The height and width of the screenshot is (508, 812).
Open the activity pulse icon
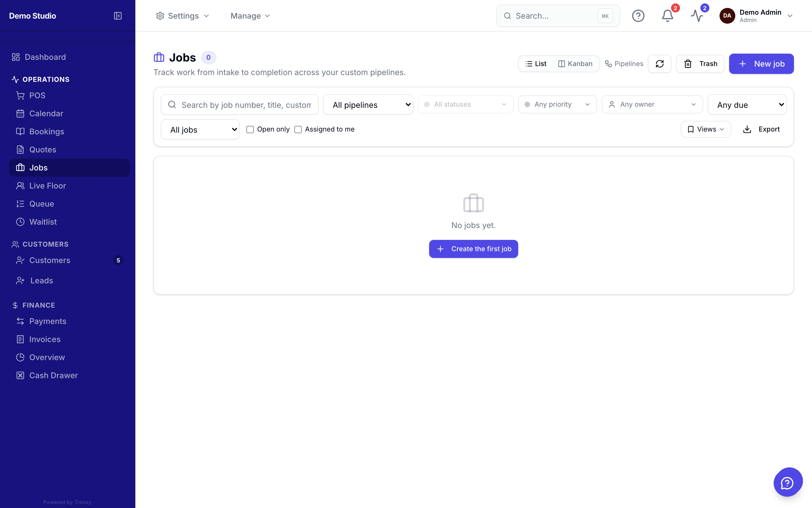(x=697, y=16)
